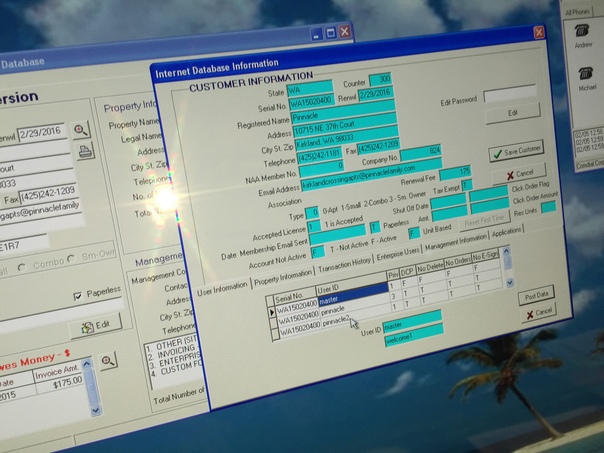Image resolution: width=604 pixels, height=453 pixels.
Task: Toggle the Paperless checkbox
Action: click(78, 296)
